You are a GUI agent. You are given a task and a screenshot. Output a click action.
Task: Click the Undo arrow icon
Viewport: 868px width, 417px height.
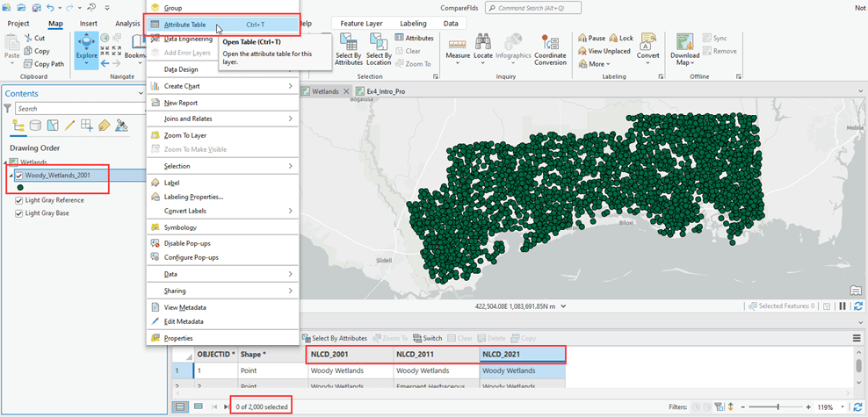click(x=51, y=8)
